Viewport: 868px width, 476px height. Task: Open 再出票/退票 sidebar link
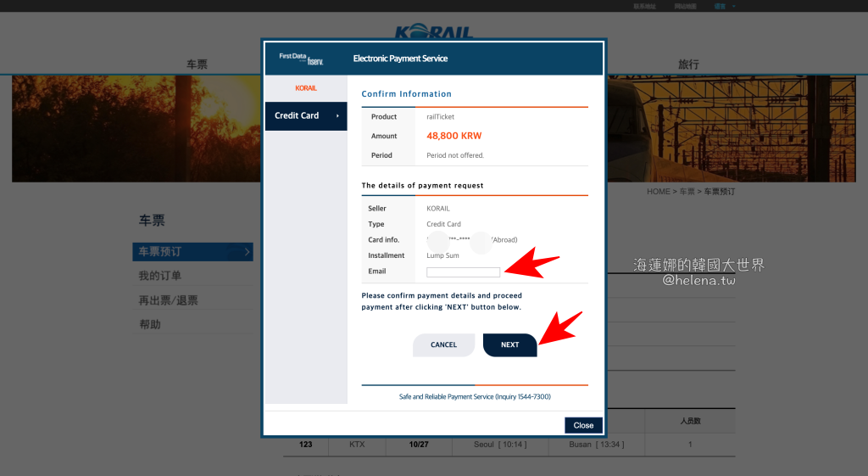(x=169, y=300)
